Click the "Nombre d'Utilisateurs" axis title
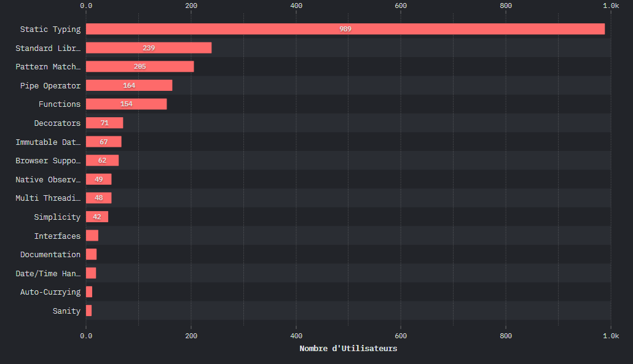The width and height of the screenshot is (633, 364). (348, 349)
